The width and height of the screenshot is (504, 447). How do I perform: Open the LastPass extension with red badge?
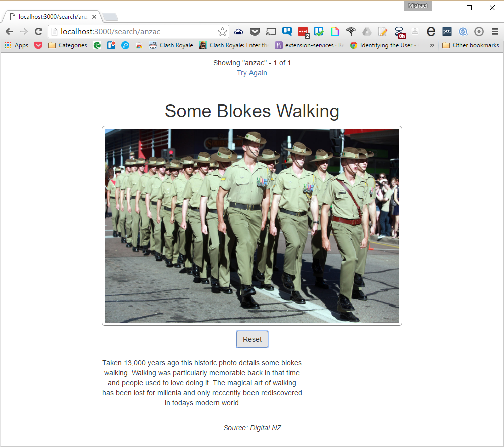tap(303, 32)
